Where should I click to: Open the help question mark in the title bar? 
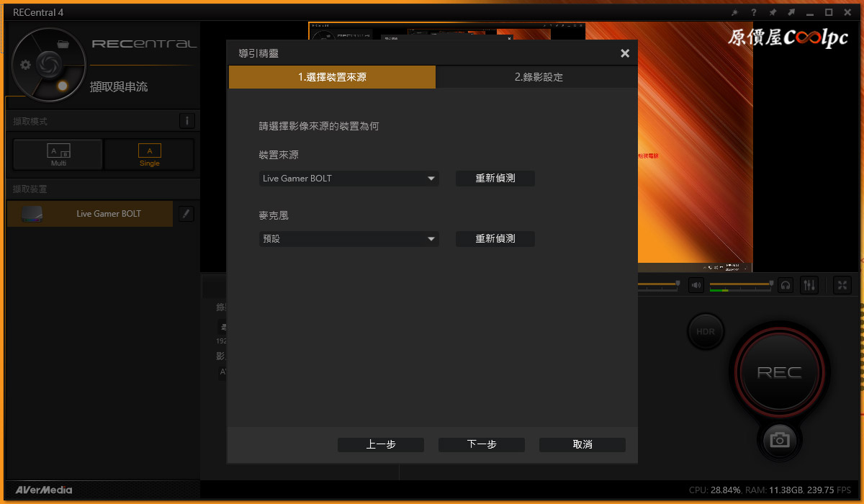point(754,12)
